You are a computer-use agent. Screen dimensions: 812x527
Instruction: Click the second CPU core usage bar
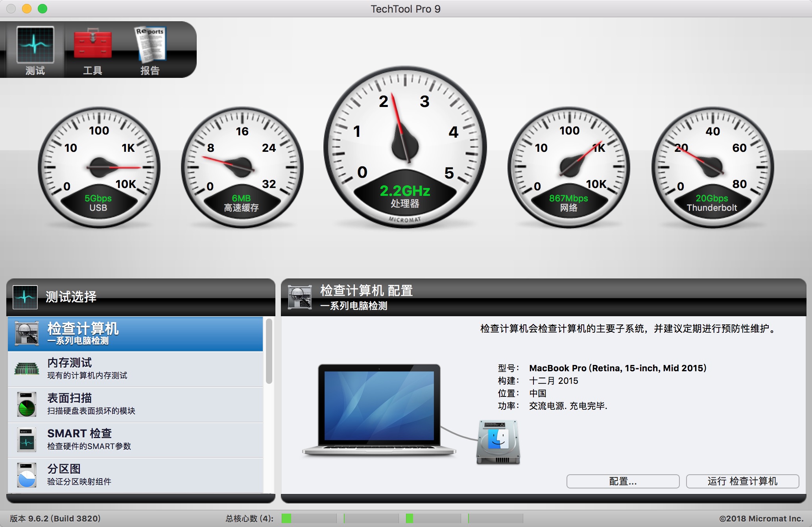[x=371, y=518]
